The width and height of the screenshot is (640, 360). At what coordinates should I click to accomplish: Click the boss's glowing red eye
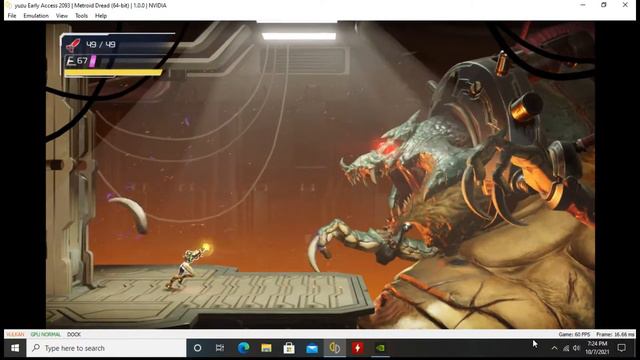pos(387,147)
